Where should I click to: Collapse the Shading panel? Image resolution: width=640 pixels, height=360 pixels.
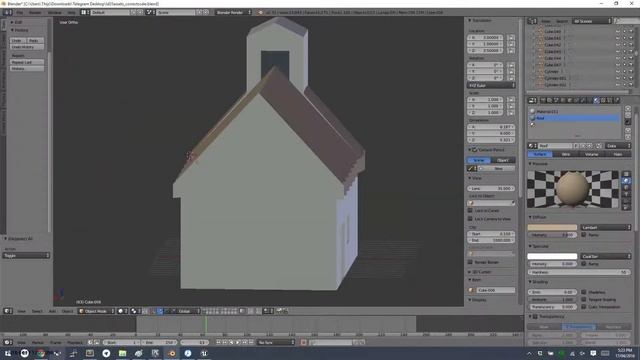point(530,282)
